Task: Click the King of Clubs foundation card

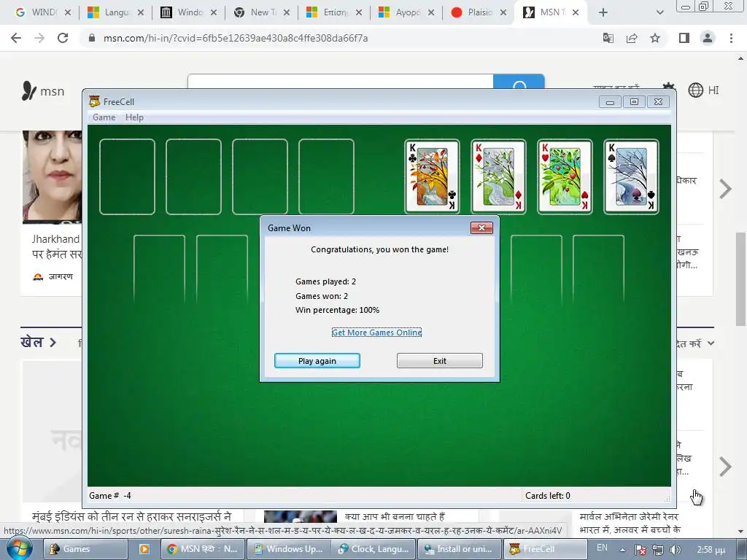Action: tap(432, 176)
